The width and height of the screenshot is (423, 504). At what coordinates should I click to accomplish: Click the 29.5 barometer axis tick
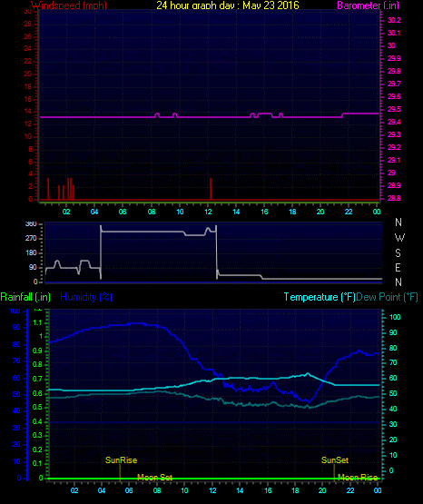[394, 109]
